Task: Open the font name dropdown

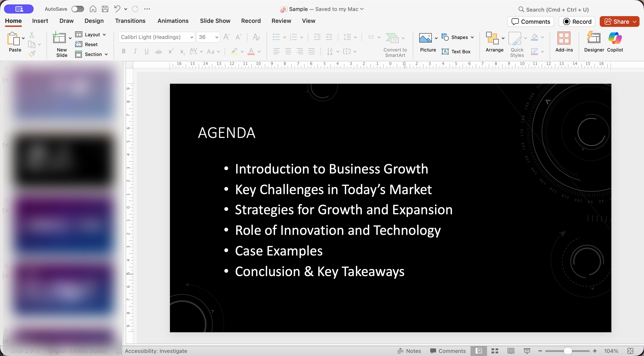Action: coord(191,37)
